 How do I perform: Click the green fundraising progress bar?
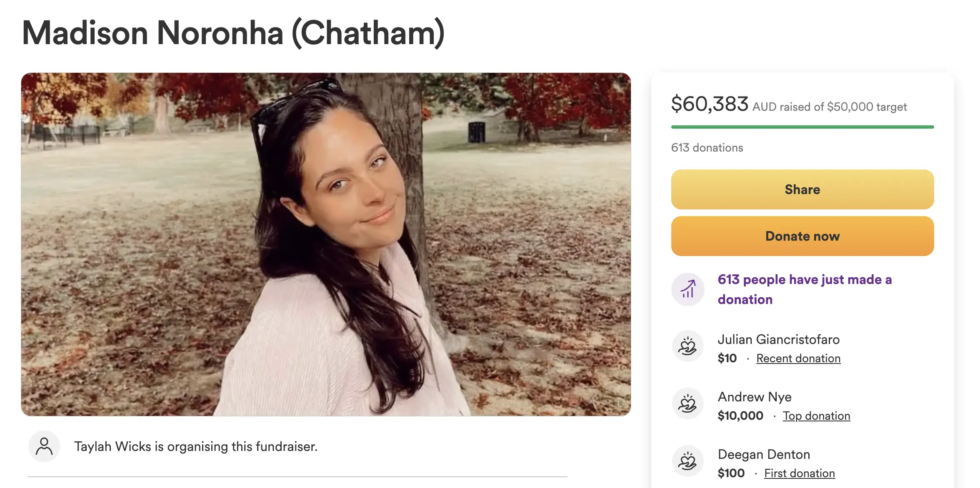tap(802, 127)
